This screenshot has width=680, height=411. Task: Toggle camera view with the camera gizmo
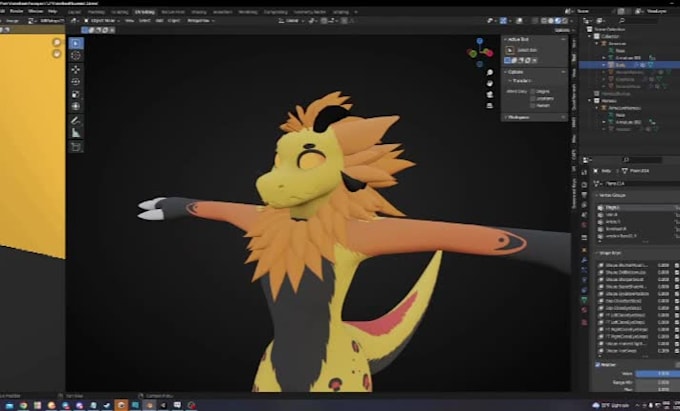click(490, 95)
